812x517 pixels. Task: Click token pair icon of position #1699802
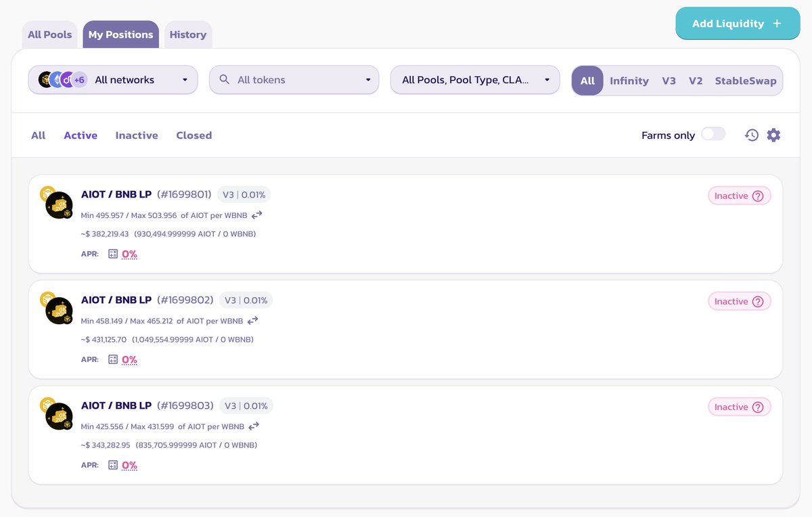click(57, 308)
